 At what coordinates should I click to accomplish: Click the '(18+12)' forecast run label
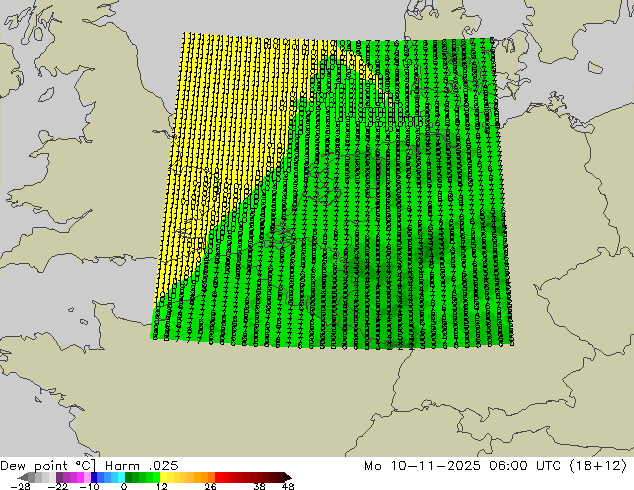click(599, 466)
